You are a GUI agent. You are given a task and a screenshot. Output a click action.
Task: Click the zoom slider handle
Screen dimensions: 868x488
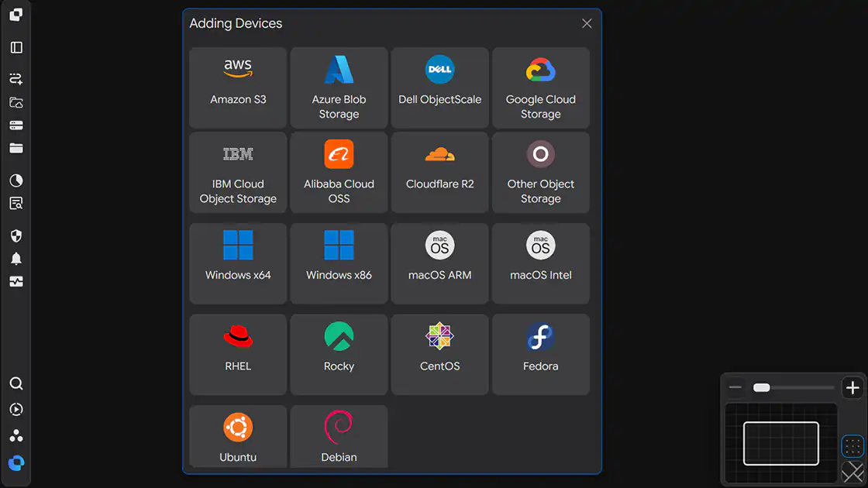coord(762,387)
